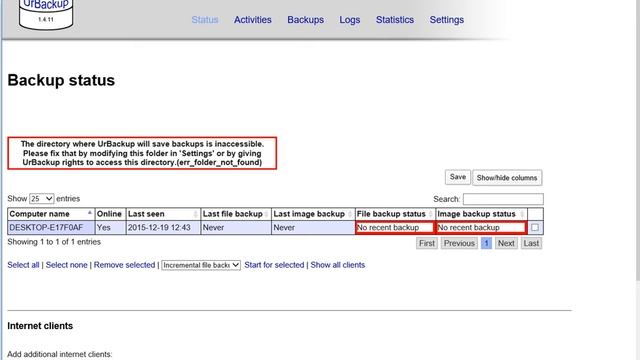Click the Show all clients link

338,265
